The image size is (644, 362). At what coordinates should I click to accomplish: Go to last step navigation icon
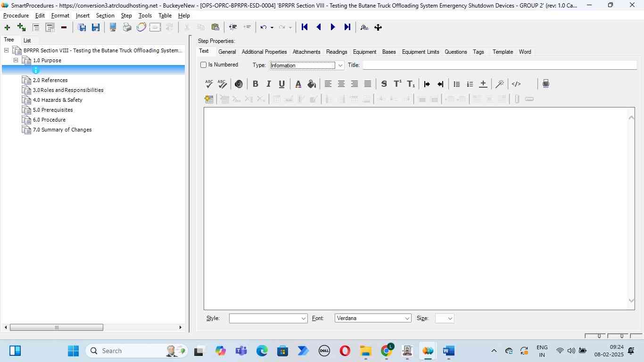pos(347,27)
